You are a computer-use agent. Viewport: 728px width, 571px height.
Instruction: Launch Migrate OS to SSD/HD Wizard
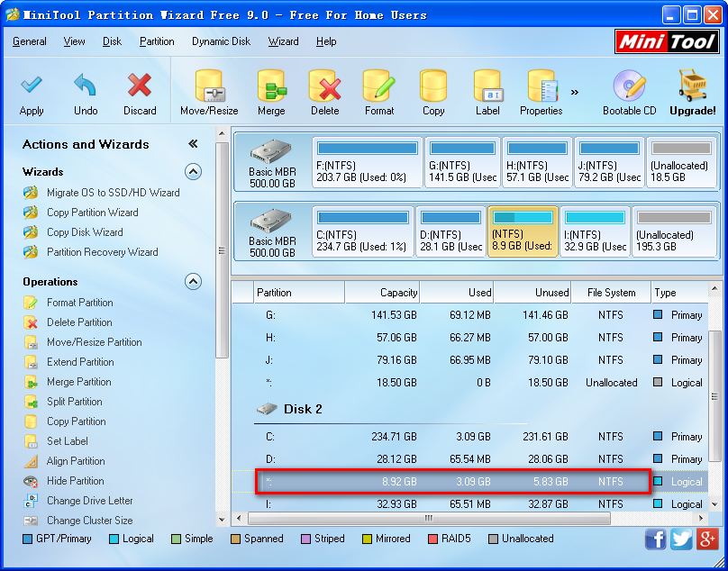(x=101, y=193)
